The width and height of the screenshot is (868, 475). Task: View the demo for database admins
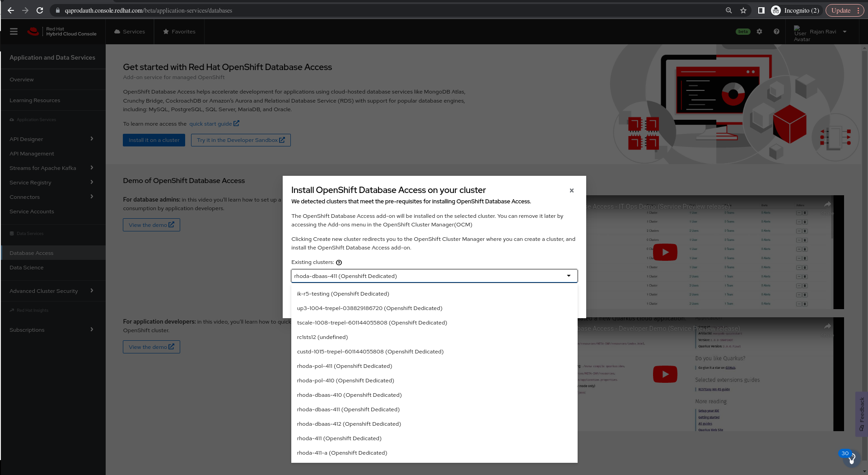click(151, 225)
